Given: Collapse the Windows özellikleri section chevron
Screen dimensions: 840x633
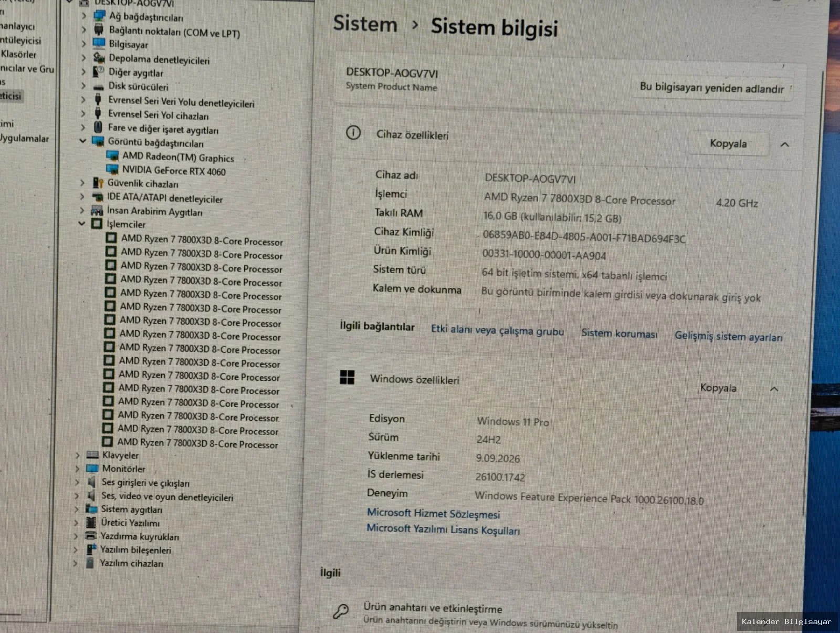Looking at the screenshot, I should [774, 389].
